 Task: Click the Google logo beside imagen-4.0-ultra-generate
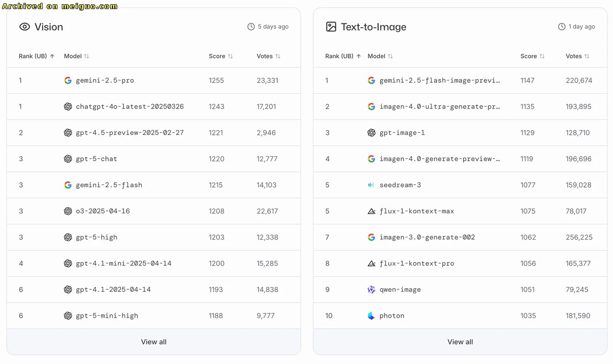pos(372,107)
